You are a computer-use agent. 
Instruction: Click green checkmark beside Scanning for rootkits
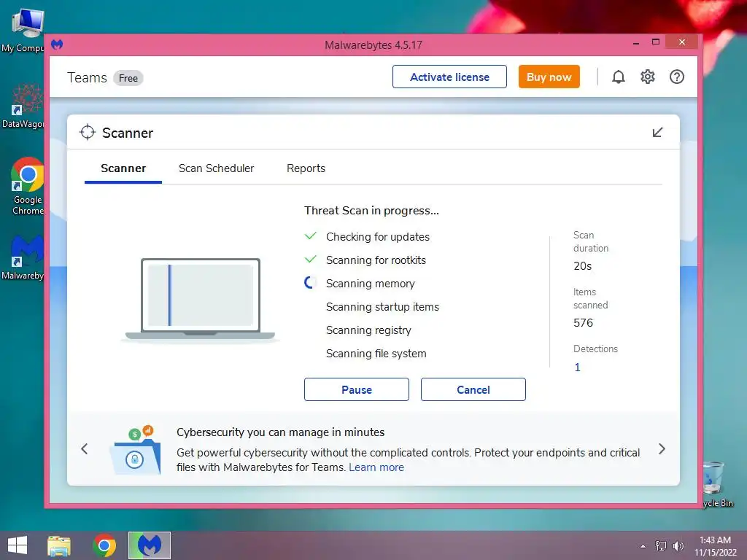pos(311,259)
